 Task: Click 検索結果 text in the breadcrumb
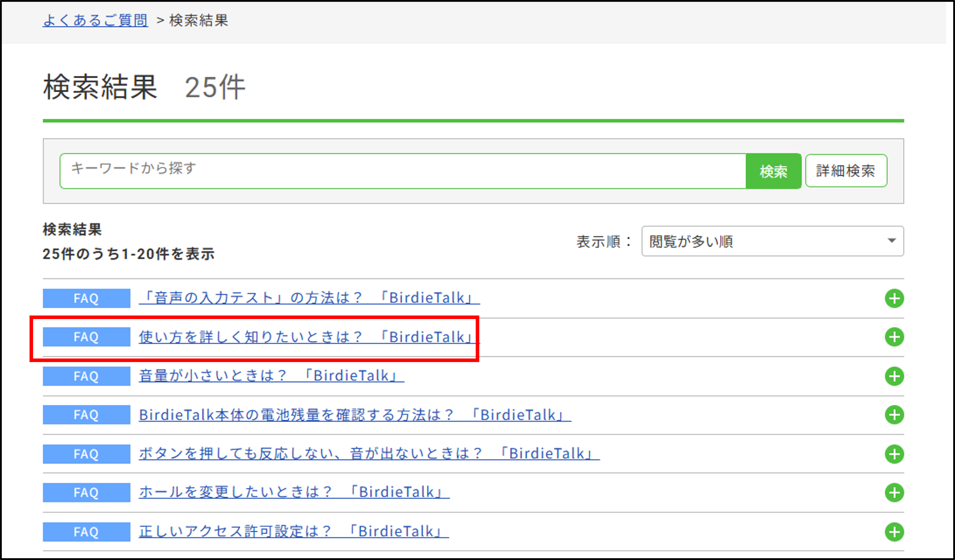click(199, 20)
